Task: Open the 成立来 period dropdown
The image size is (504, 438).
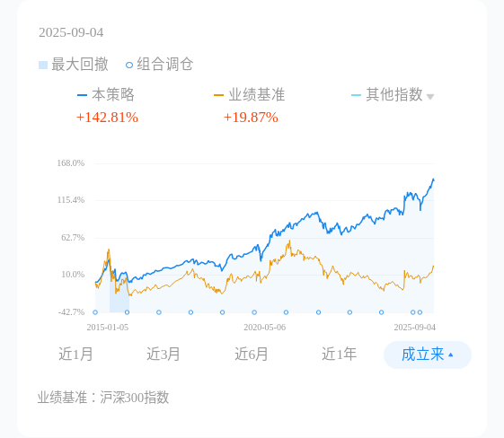Action: tap(428, 355)
